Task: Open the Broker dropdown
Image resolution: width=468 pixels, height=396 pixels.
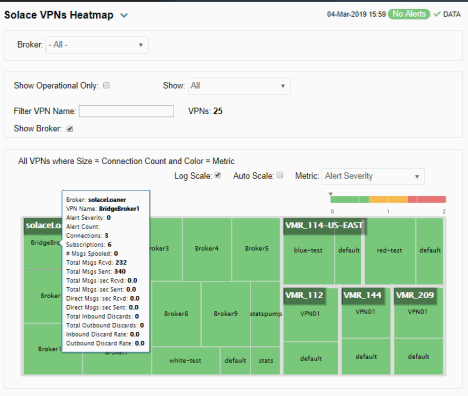Action: pyautogui.click(x=97, y=45)
